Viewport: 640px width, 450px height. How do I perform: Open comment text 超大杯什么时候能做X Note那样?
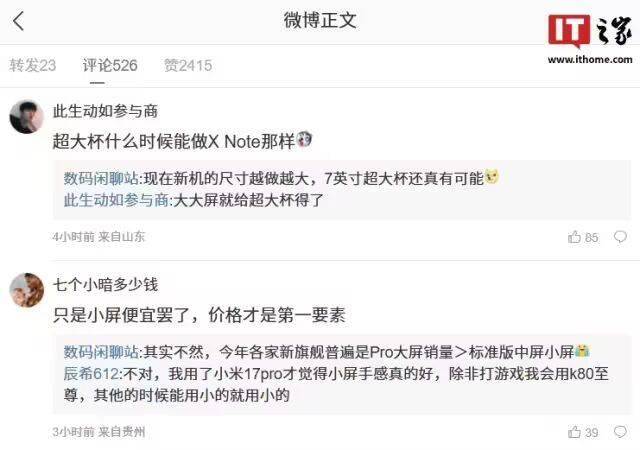click(173, 142)
